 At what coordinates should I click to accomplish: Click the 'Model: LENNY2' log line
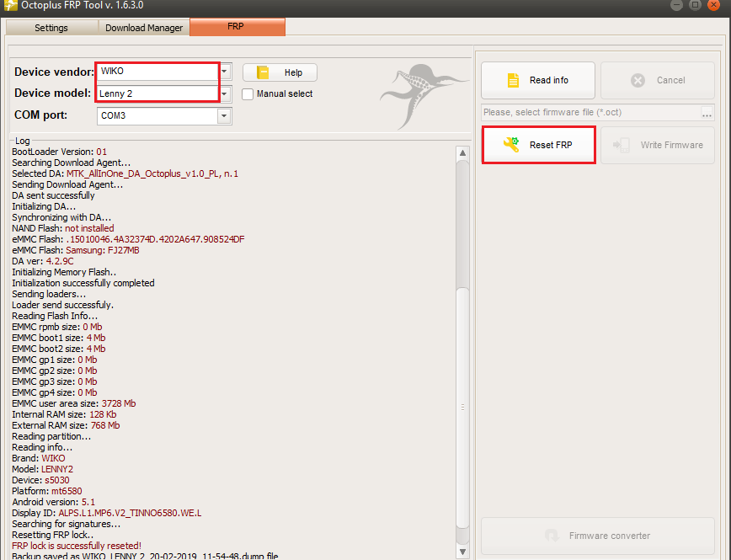[42, 469]
